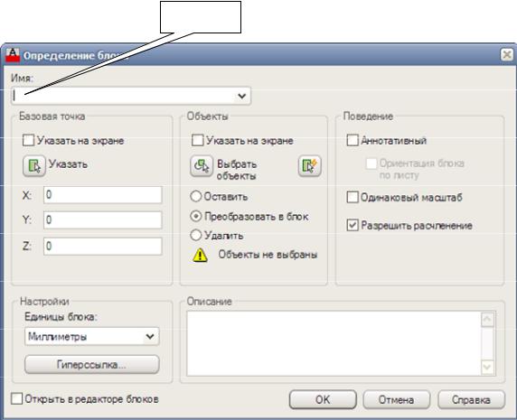The height and width of the screenshot is (420, 517).
Task: Select the Преобразовать в блок radio option
Action: [x=196, y=216]
